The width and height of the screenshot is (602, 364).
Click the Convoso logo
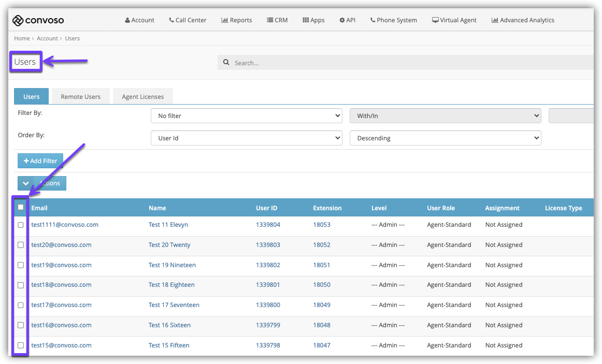(38, 20)
